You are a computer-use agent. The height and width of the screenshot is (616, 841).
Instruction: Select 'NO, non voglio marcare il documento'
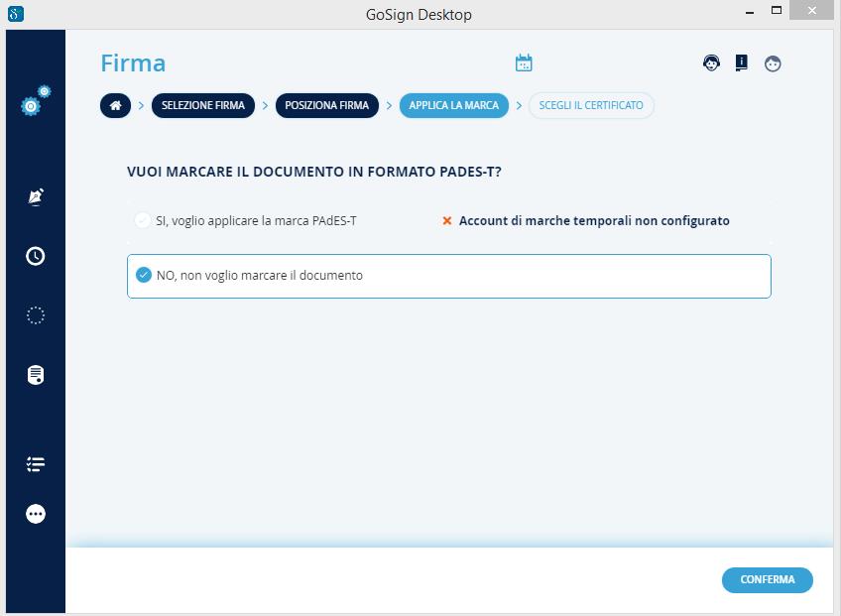[144, 276]
